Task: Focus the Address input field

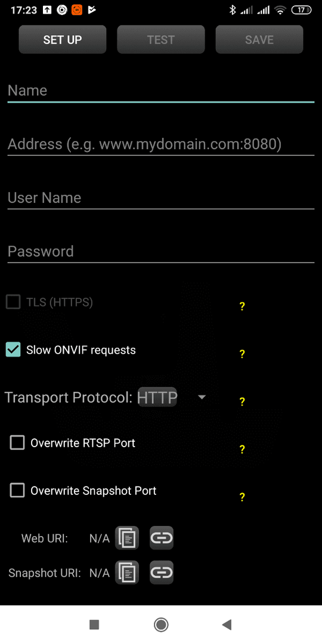Action: click(x=161, y=144)
